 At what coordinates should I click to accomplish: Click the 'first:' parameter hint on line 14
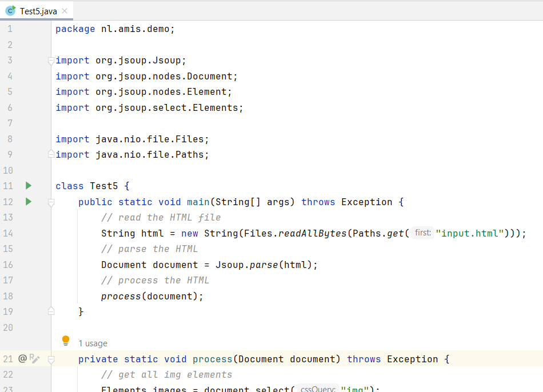point(423,233)
